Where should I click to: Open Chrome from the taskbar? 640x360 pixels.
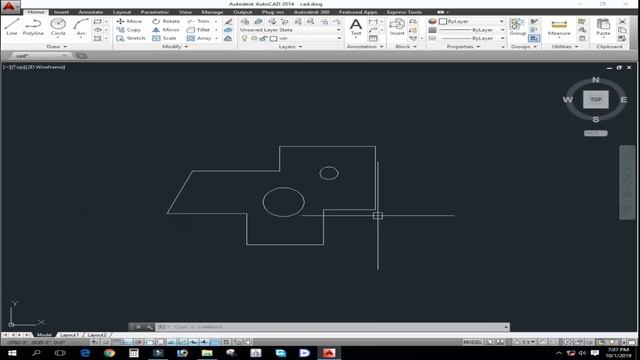pyautogui.click(x=109, y=353)
